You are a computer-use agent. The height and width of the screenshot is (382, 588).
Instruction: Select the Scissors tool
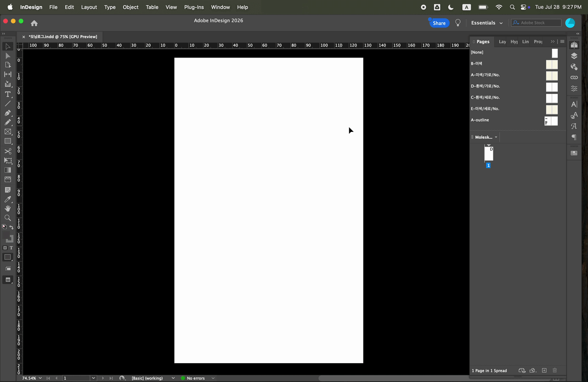click(8, 151)
